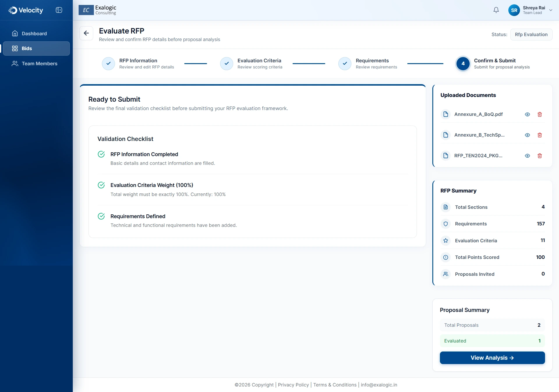Click the Annexure_A_BoQ.pdf file icon
The image size is (559, 392).
click(x=446, y=114)
